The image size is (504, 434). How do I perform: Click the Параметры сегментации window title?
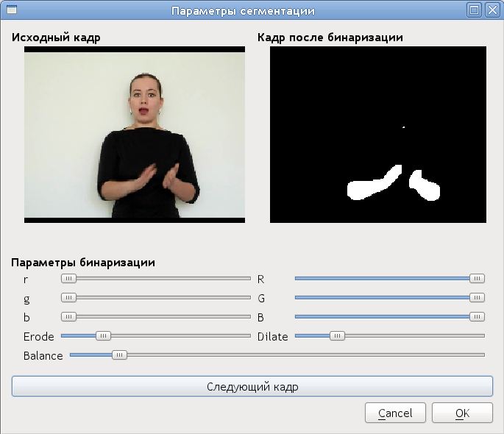[243, 11]
